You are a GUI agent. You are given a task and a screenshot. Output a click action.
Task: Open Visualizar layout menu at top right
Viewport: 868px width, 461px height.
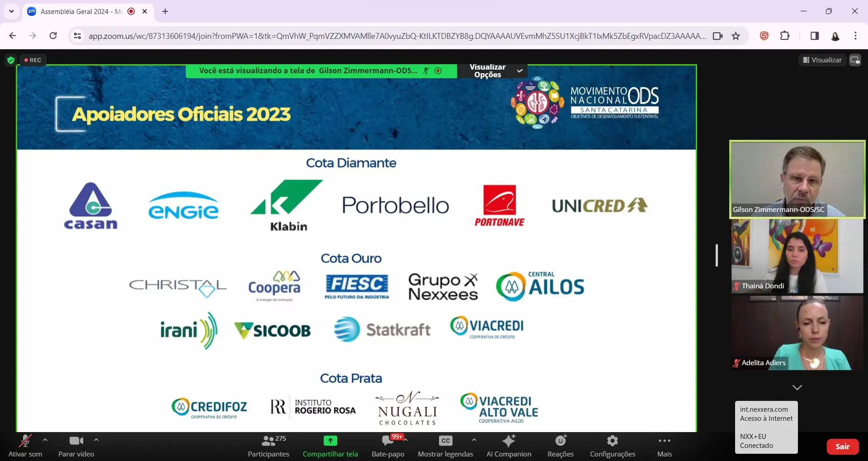[822, 60]
